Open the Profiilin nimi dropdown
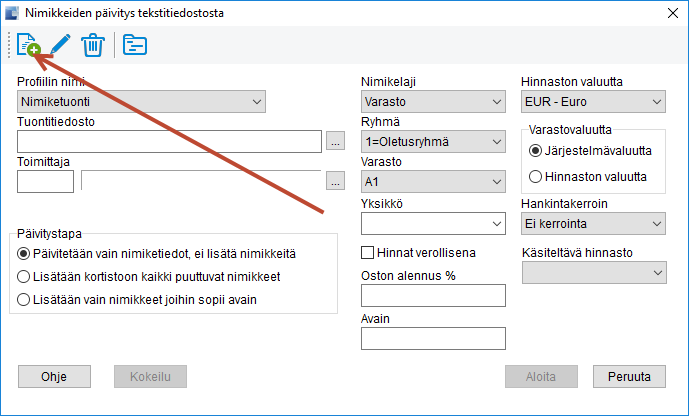This screenshot has height=416, width=689. pos(141,101)
